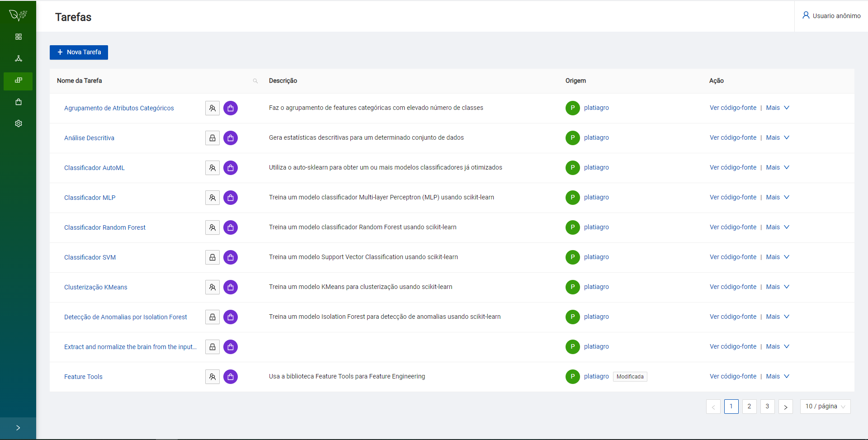
Task: Expand Mais menu for Agrupamento de Atributos Categóricos
Action: 778,108
